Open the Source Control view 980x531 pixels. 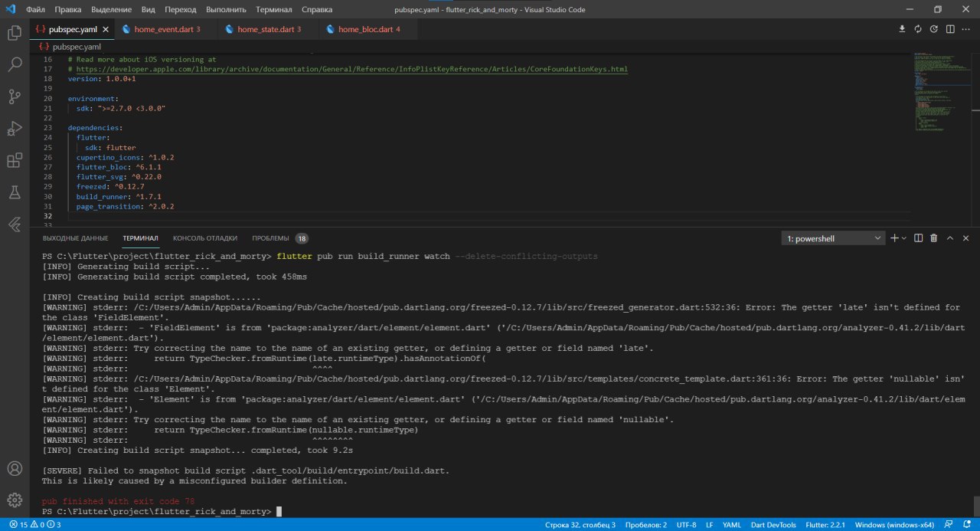point(15,97)
